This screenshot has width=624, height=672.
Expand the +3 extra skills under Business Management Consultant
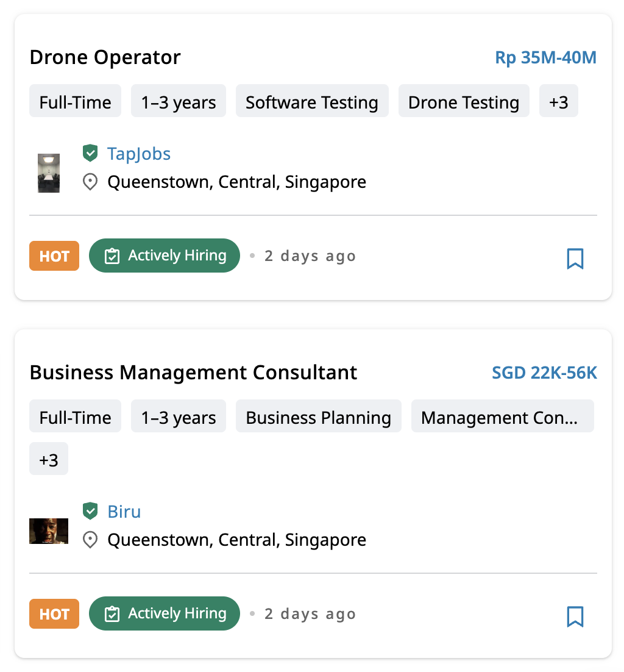pyautogui.click(x=48, y=459)
